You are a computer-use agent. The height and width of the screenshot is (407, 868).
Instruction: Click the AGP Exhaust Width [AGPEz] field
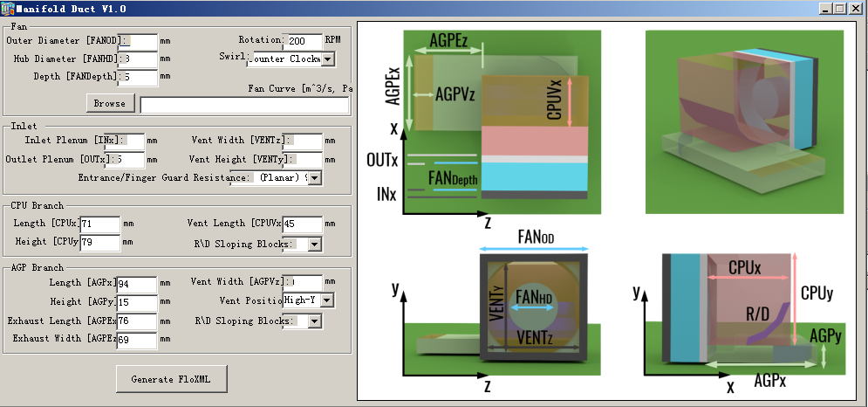(x=136, y=341)
